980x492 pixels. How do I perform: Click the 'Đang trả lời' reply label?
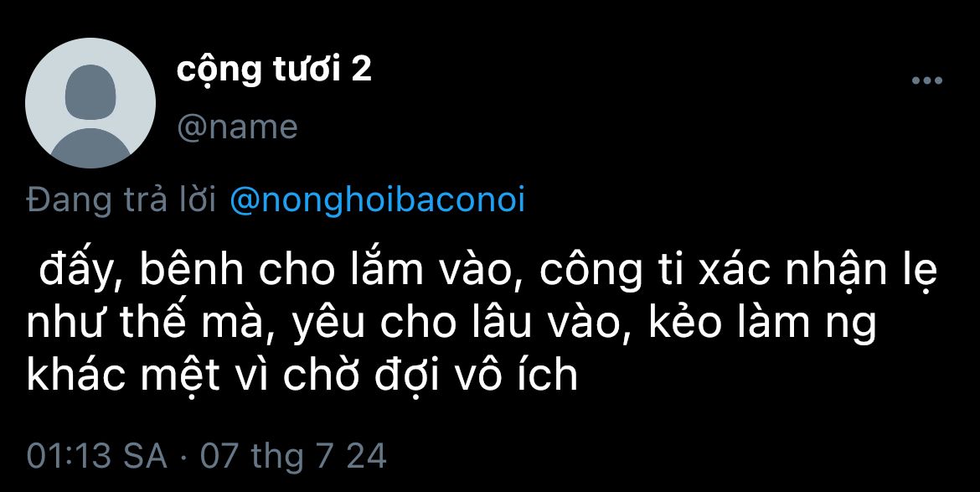(x=122, y=200)
